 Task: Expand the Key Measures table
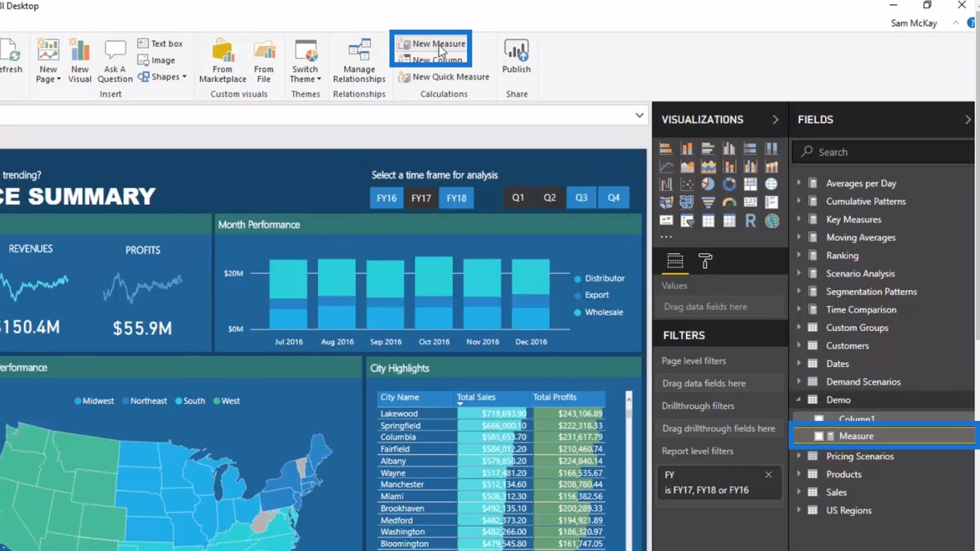pyautogui.click(x=799, y=219)
